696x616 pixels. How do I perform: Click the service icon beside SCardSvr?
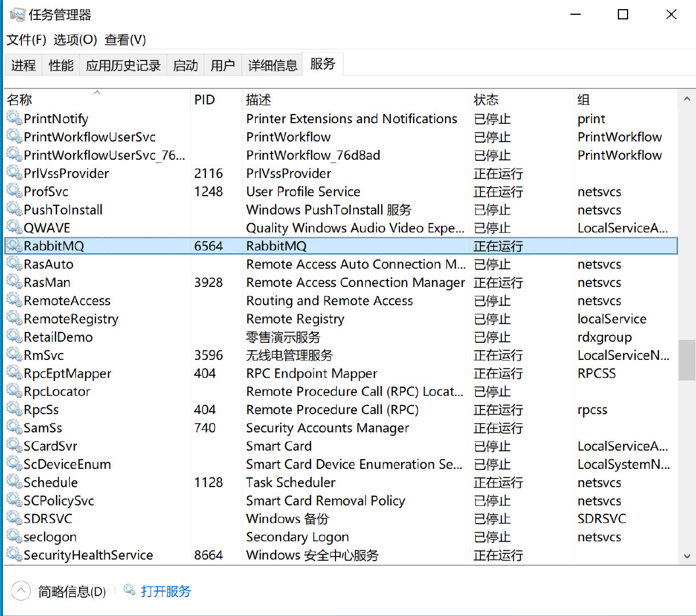(14, 446)
